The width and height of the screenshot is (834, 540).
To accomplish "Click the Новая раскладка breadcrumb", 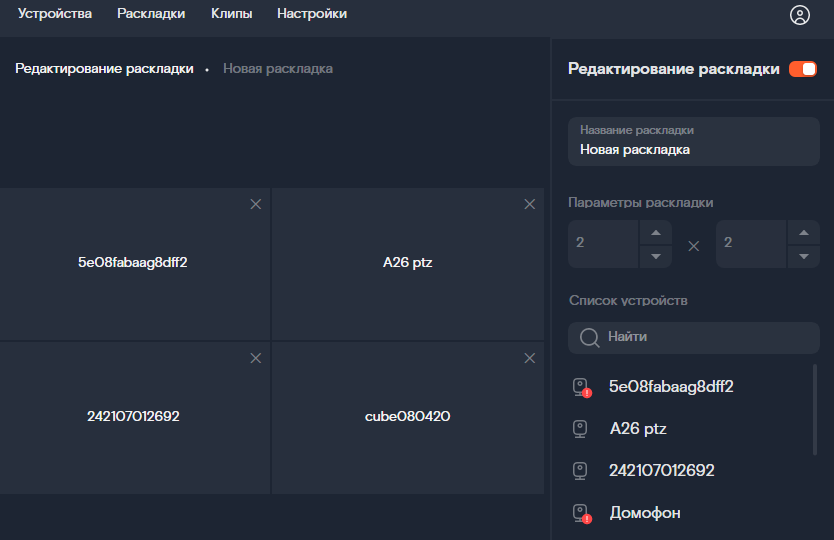I will point(278,69).
